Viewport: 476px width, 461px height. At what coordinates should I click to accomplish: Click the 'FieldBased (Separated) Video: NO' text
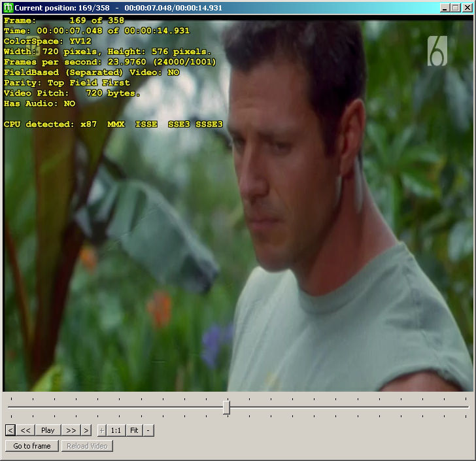tap(92, 73)
